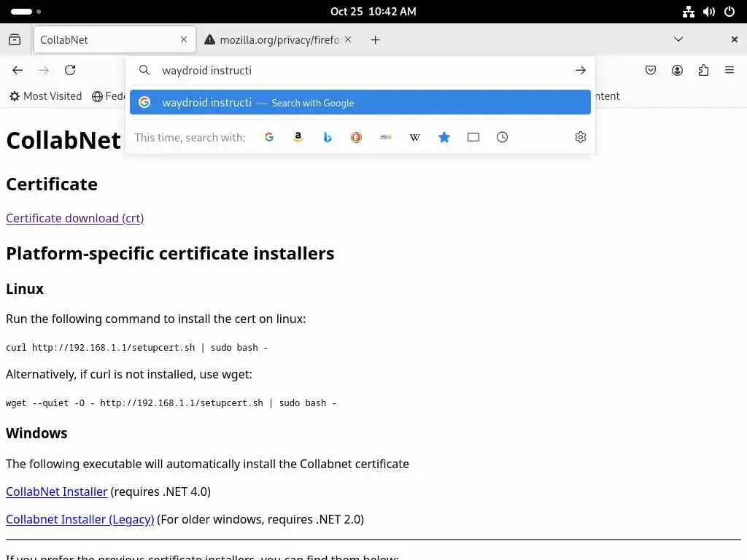
Task: Search history using the clock icon
Action: [x=502, y=137]
